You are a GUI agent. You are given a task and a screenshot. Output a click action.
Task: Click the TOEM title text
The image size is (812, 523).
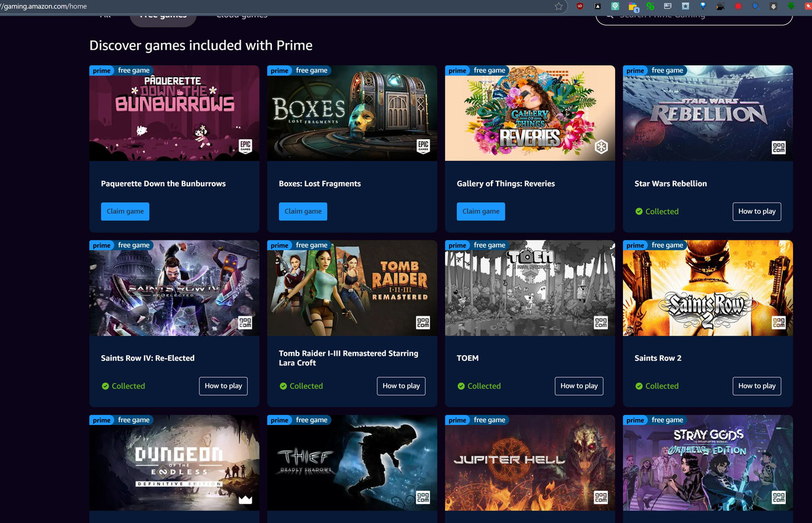click(x=467, y=358)
